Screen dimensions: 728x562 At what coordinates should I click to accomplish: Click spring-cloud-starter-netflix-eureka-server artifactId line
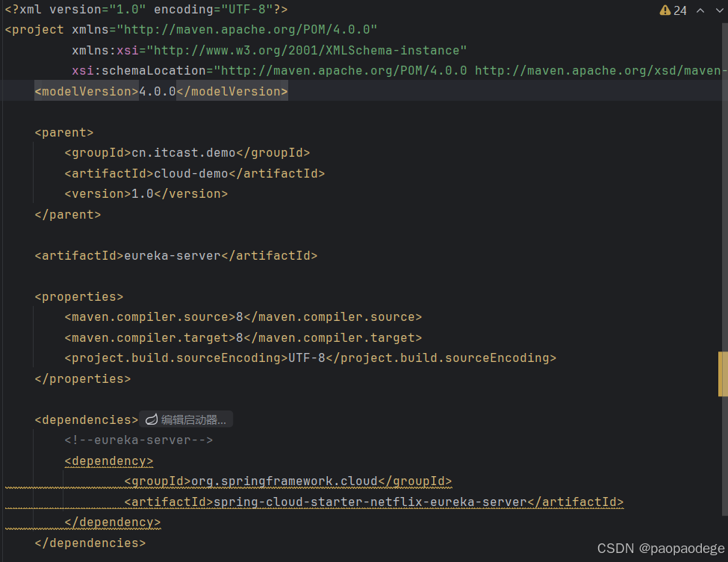(374, 502)
